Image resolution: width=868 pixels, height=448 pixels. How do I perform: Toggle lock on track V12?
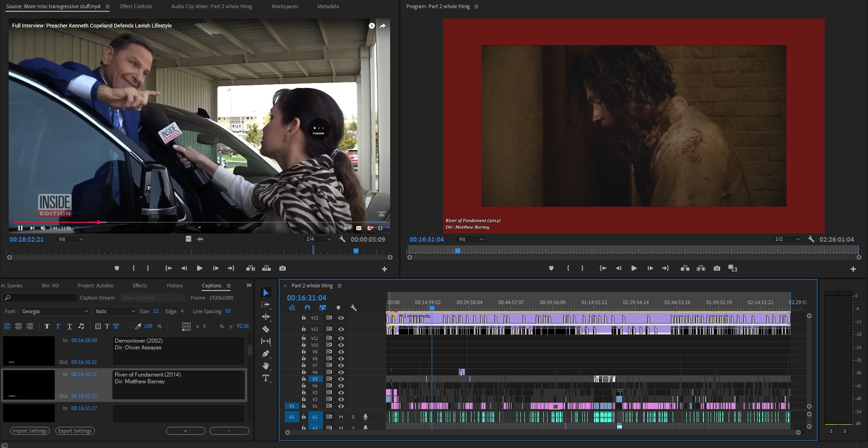(x=304, y=329)
